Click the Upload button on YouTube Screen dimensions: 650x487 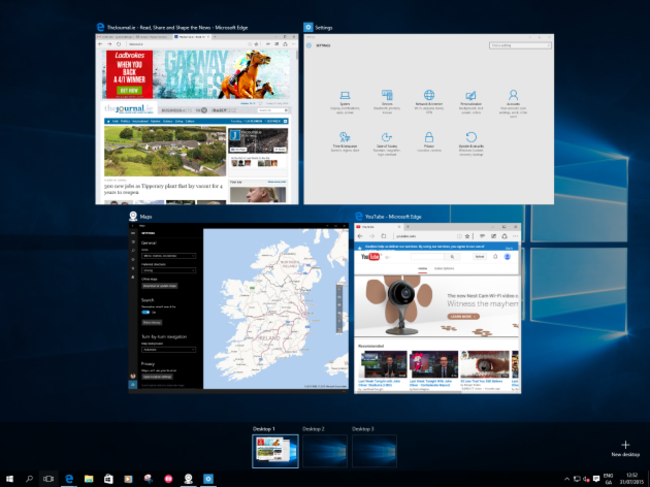[480, 257]
